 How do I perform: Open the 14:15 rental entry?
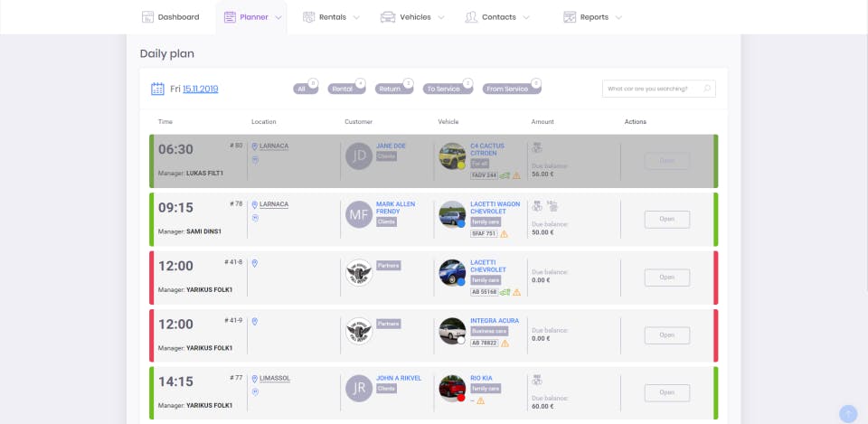click(667, 393)
